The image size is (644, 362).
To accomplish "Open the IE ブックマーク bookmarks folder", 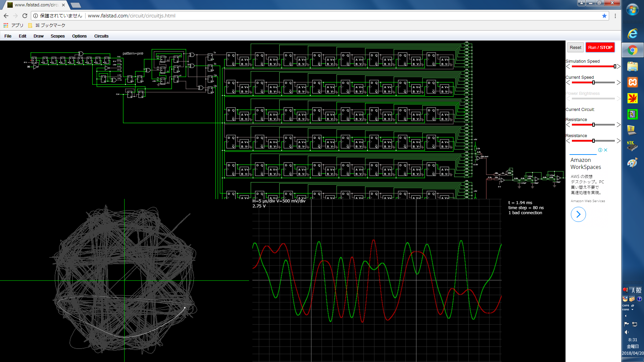I will (47, 25).
